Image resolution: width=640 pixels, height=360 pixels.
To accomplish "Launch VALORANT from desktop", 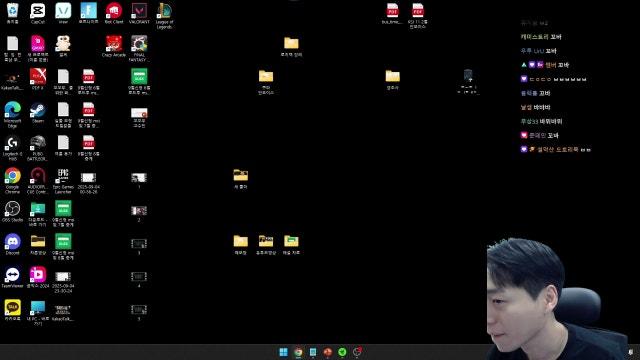I will tap(139, 13).
